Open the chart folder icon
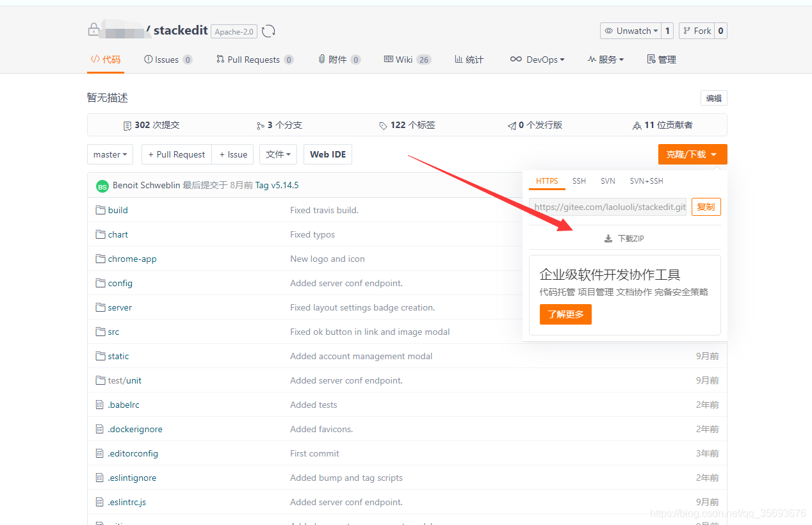812x525 pixels. tap(100, 234)
